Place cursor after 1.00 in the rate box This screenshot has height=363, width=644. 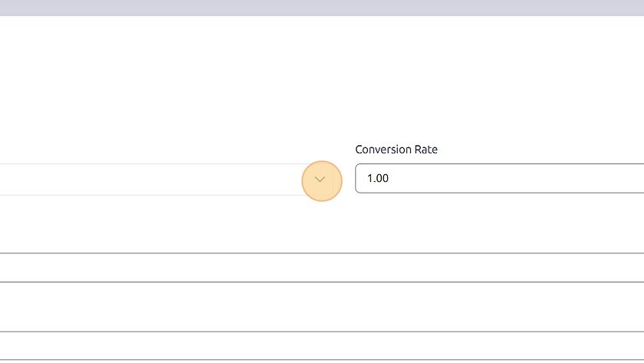389,178
